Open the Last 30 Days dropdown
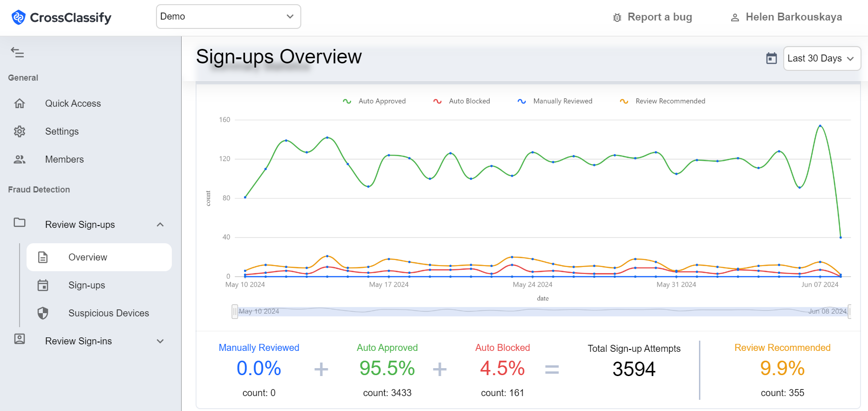 coord(821,58)
